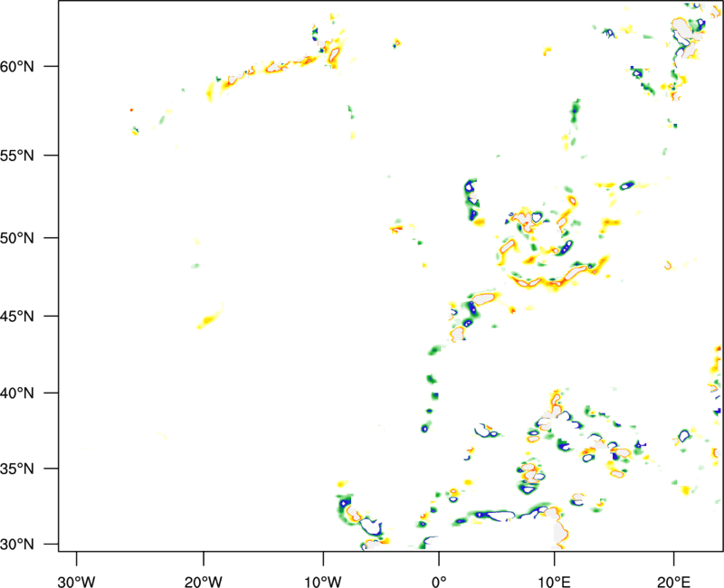724x588 pixels.
Task: Click the 20°W longitude label
Action: click(203, 582)
